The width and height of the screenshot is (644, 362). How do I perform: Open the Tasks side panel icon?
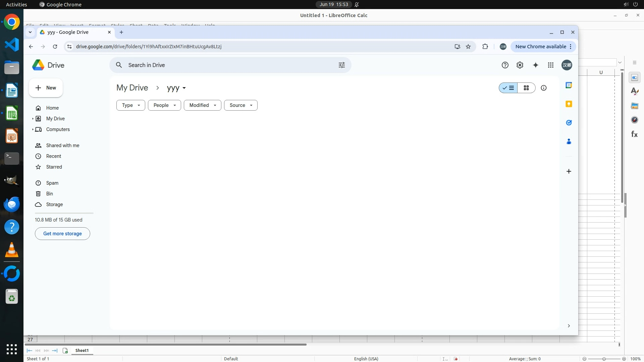click(569, 123)
